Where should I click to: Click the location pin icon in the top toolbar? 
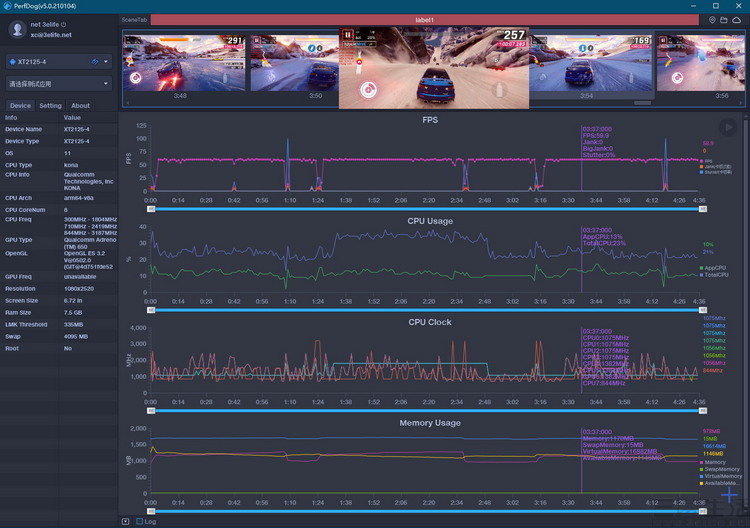coord(712,19)
